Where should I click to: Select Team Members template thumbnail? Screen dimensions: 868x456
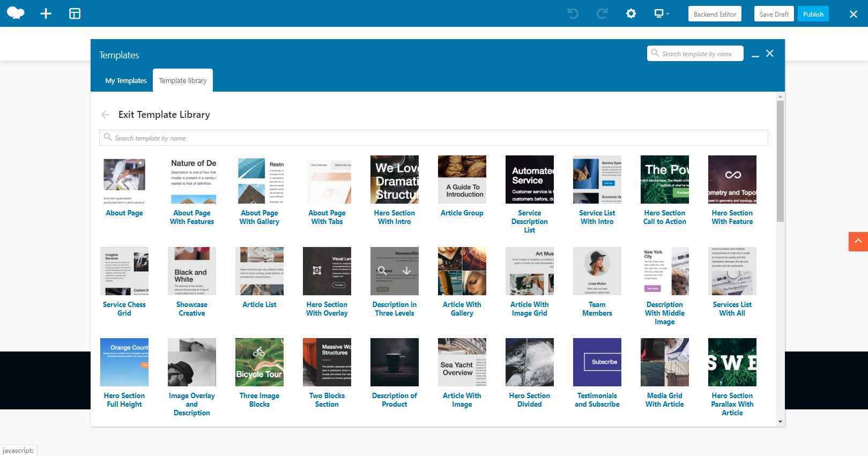pos(597,271)
